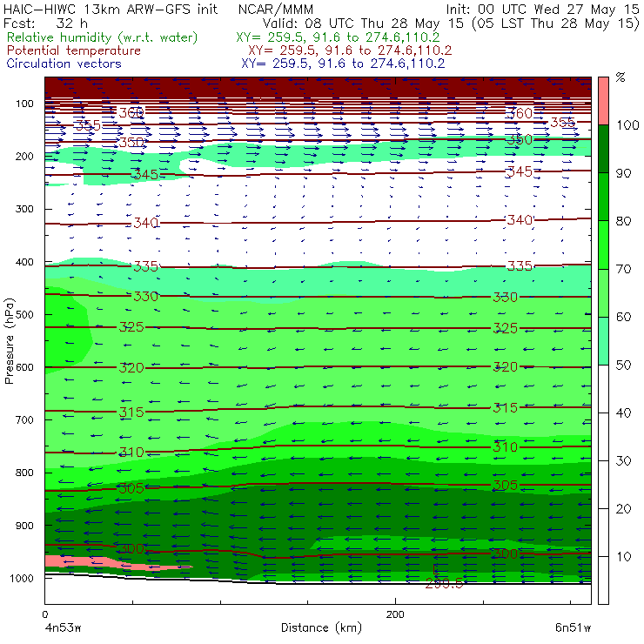The height and width of the screenshot is (644, 644).
Task: Click the '10' colorbar tick label
Action: [623, 557]
